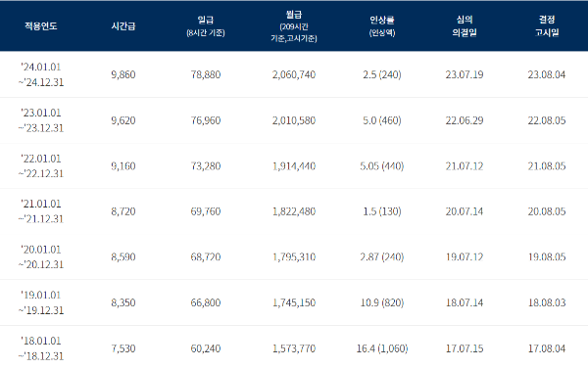
Task: Select monthly wage value 1,914,440
Action: tap(294, 166)
